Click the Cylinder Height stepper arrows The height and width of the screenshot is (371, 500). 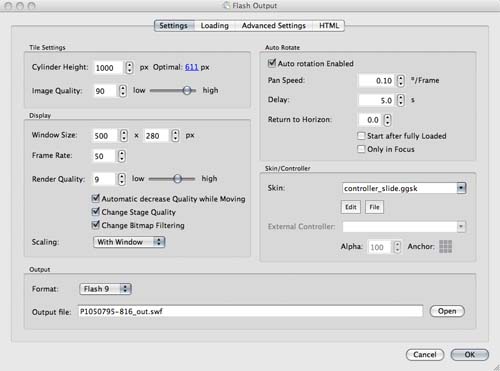pos(130,68)
